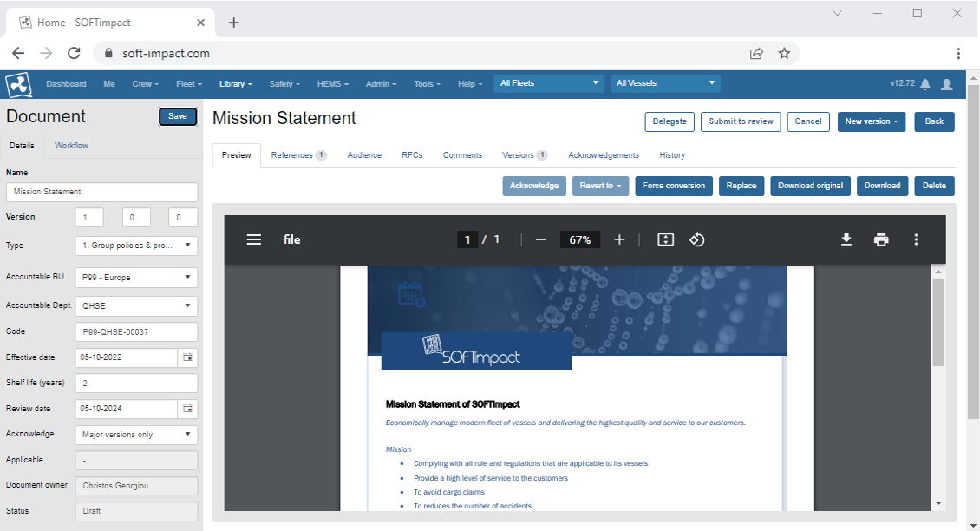Open the All Fleets selector
980x531 pixels.
pyautogui.click(x=549, y=83)
